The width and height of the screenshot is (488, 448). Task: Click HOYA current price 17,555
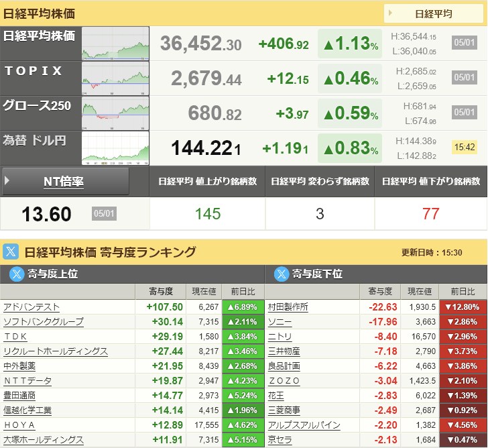coord(206,425)
